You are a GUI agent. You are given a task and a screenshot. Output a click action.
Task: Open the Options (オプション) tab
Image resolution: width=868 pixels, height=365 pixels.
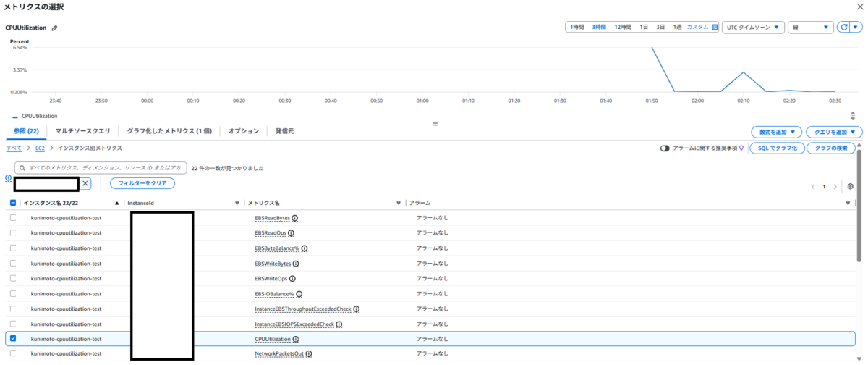[x=244, y=131]
